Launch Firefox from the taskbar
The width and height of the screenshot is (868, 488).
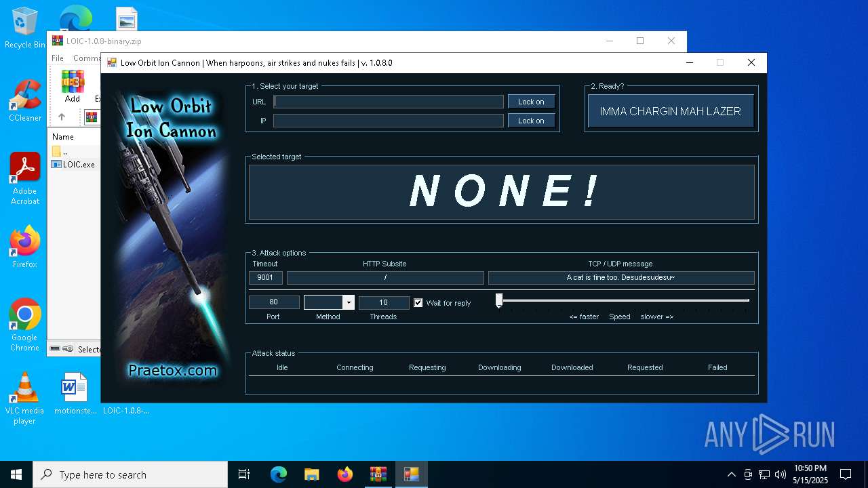[345, 474]
